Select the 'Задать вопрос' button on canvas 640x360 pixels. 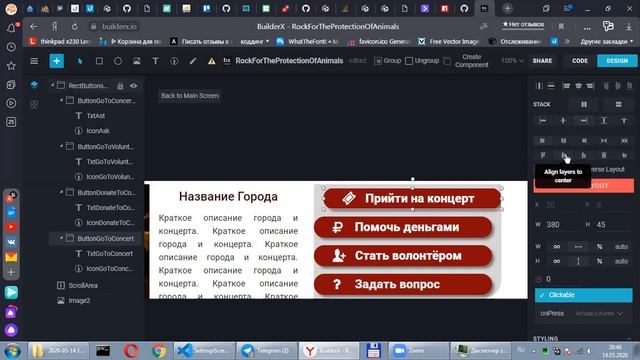[x=403, y=284]
